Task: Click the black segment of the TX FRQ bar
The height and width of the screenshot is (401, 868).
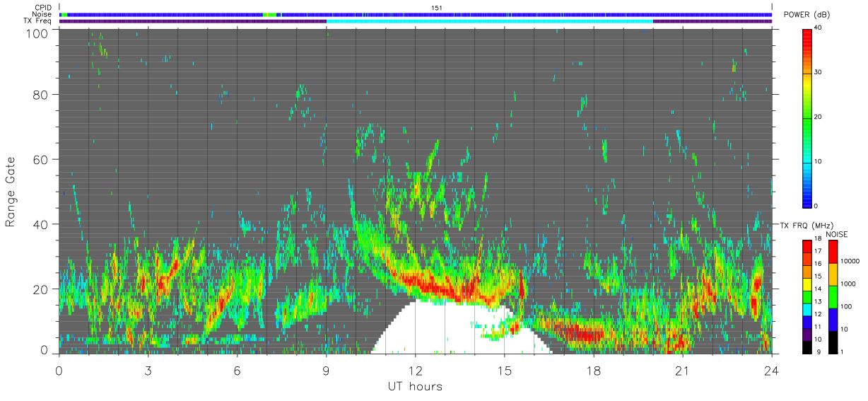Action: tap(807, 347)
